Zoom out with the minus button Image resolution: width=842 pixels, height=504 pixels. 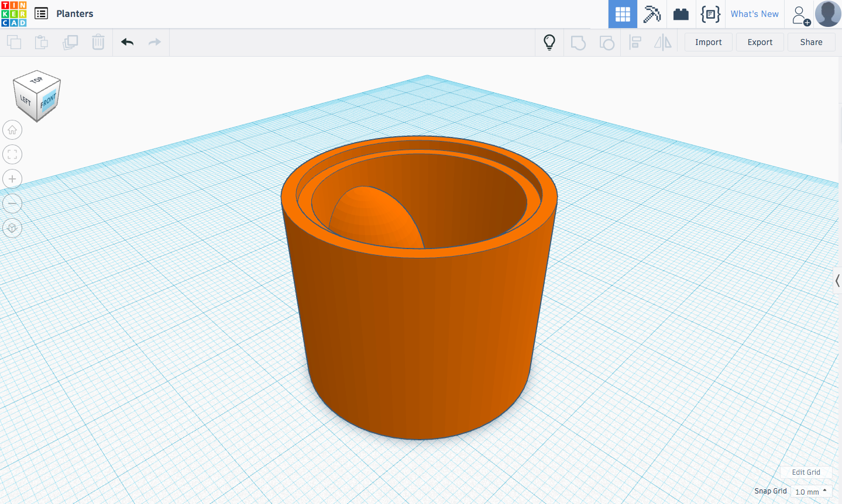tap(12, 203)
